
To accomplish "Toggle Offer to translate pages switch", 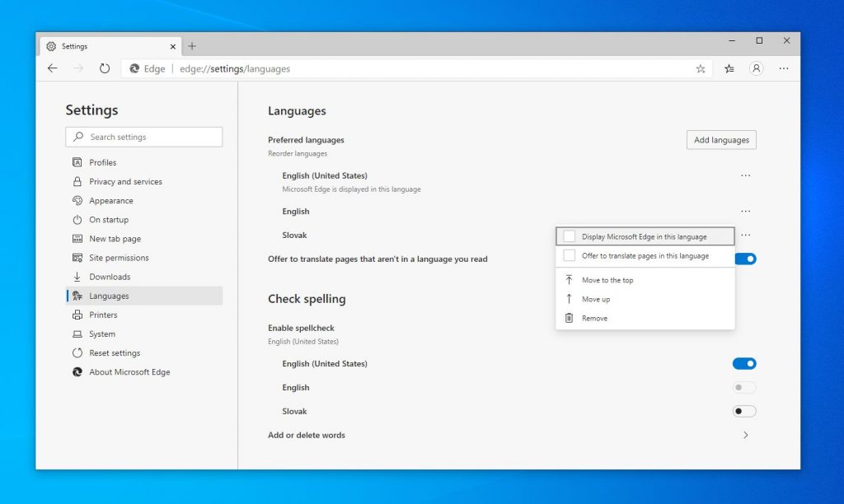I will click(x=746, y=259).
